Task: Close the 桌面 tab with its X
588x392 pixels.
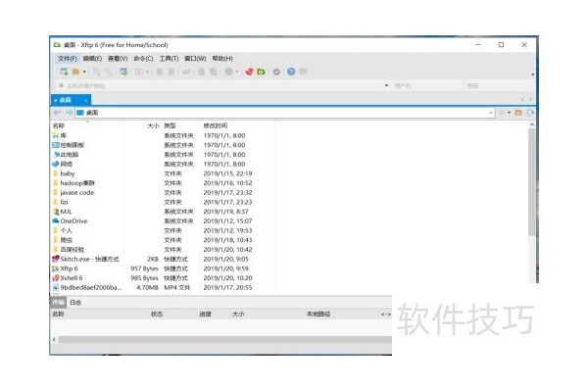Action: [x=85, y=101]
